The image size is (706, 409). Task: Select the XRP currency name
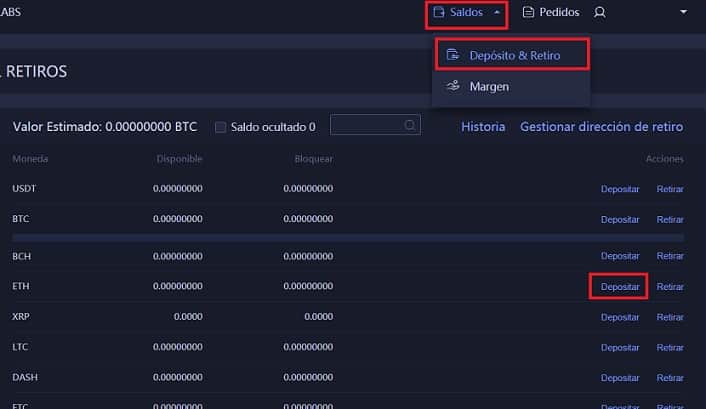[x=21, y=317]
